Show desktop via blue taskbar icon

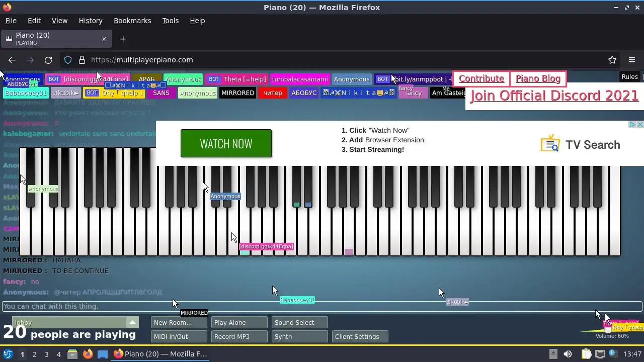pyautogui.click(x=103, y=354)
